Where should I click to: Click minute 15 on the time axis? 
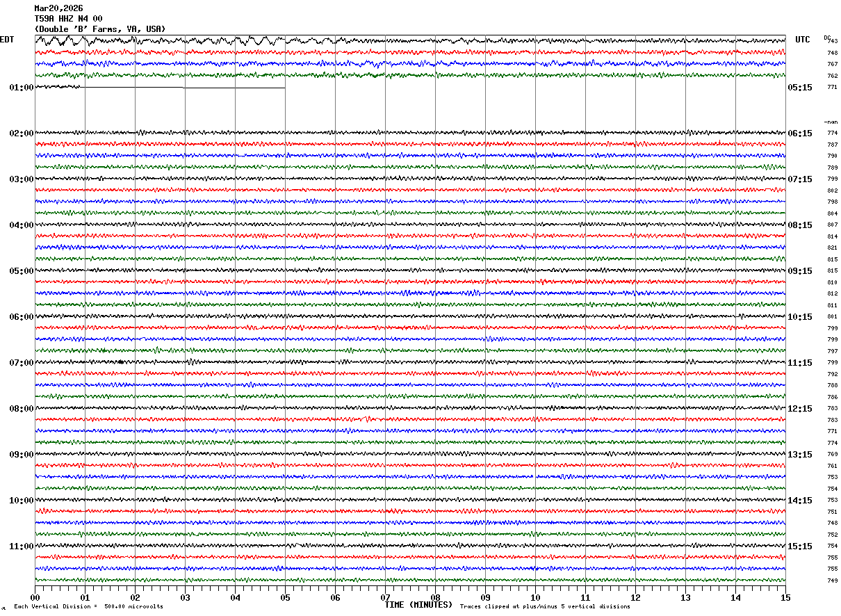pos(785,598)
